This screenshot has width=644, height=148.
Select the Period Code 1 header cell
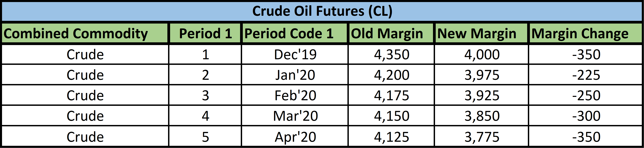pos(289,34)
